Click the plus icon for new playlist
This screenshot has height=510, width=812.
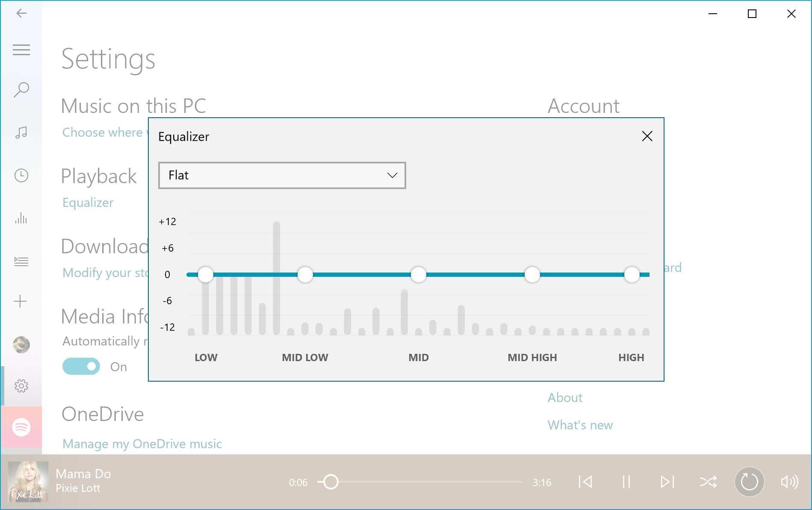coord(20,301)
